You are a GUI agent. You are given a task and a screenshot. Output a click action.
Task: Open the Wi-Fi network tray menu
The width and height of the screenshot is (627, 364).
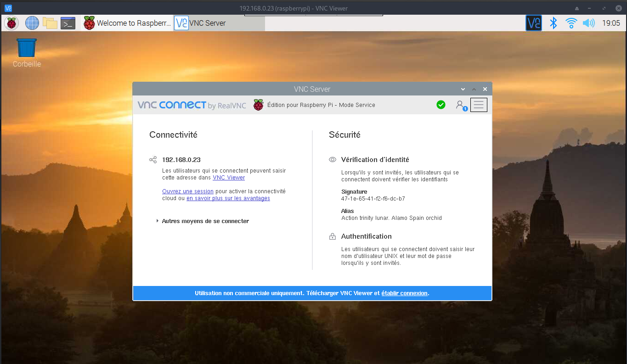[x=571, y=23]
